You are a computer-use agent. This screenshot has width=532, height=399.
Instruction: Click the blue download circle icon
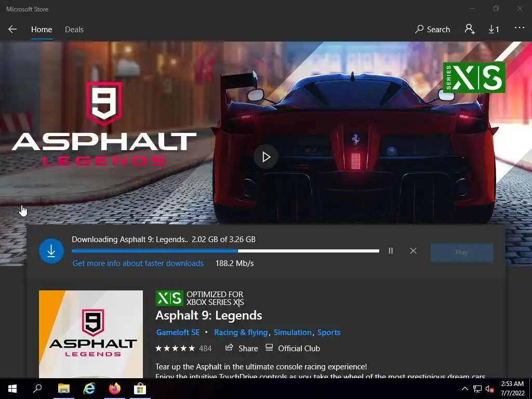[51, 251]
